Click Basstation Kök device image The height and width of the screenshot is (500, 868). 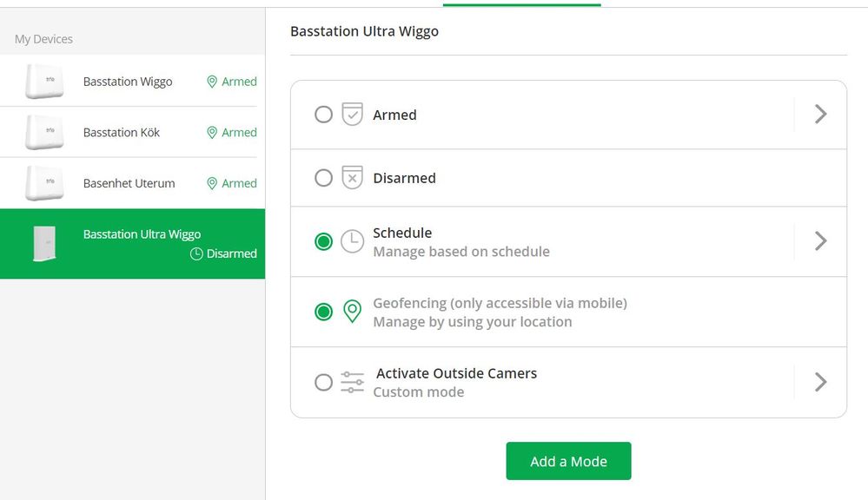point(44,132)
